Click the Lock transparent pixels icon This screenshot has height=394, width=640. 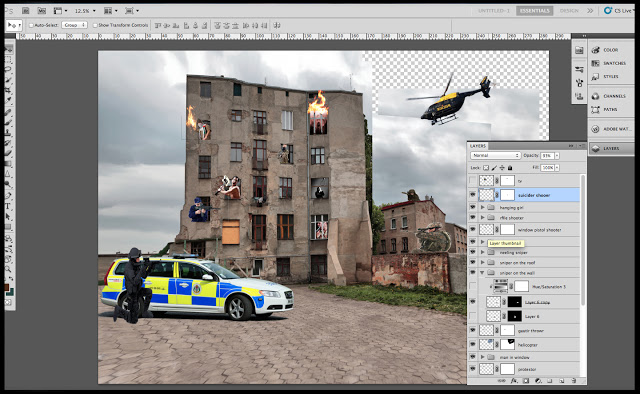486,168
